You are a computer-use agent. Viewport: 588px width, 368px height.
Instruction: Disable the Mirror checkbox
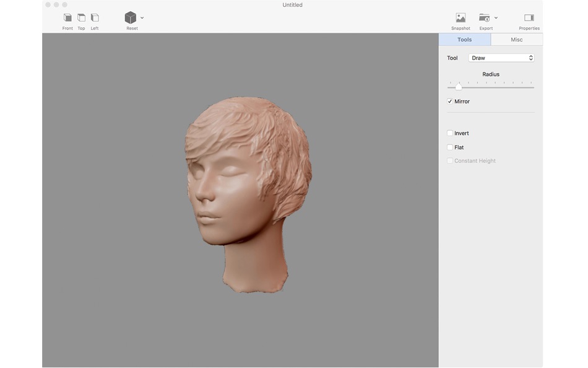coord(450,102)
